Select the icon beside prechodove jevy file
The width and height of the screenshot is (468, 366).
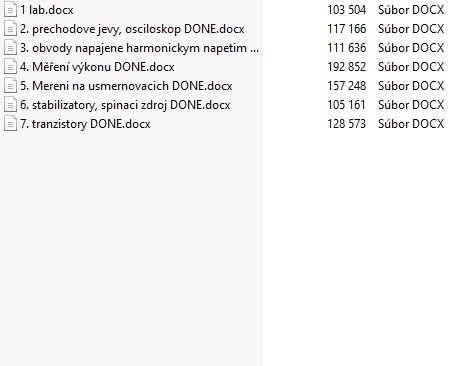tap(10, 29)
